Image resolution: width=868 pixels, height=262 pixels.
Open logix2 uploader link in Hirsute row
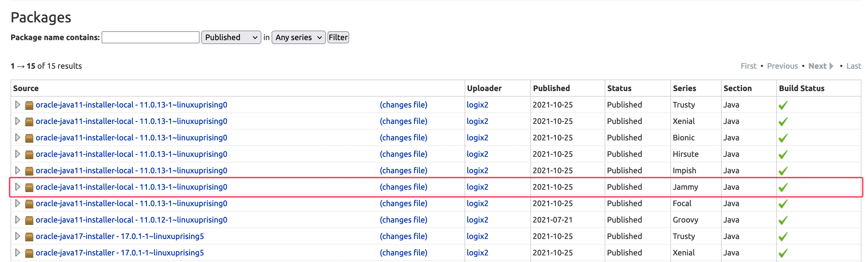pyautogui.click(x=477, y=154)
